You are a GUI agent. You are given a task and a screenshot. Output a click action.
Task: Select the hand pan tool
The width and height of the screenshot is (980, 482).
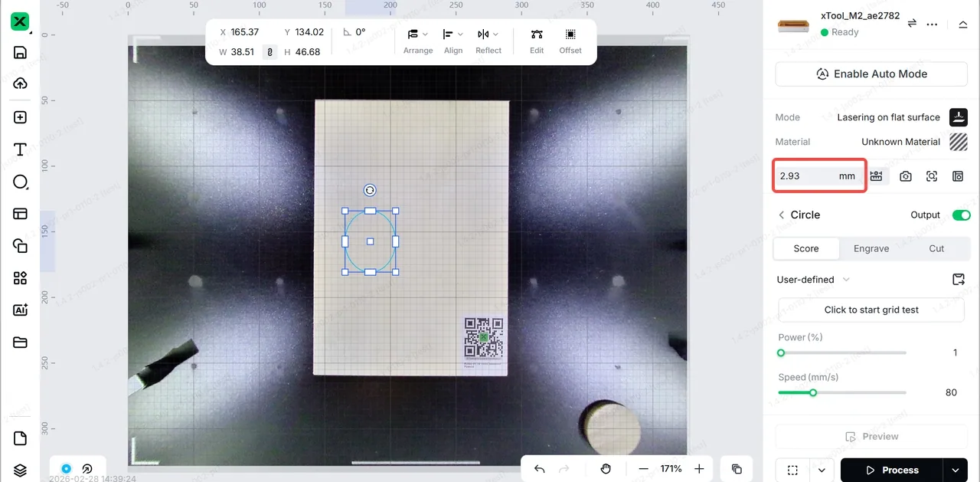[x=606, y=469]
